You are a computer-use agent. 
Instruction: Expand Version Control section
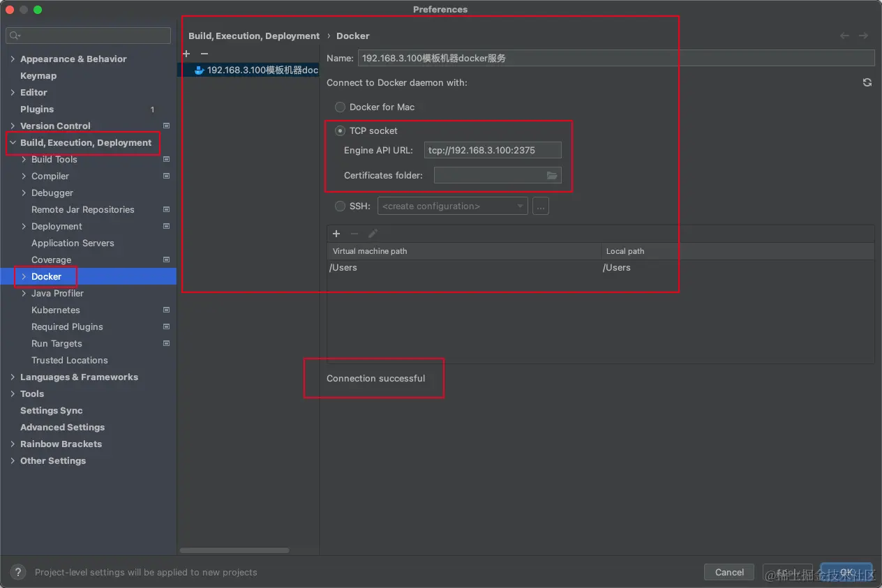pyautogui.click(x=13, y=126)
